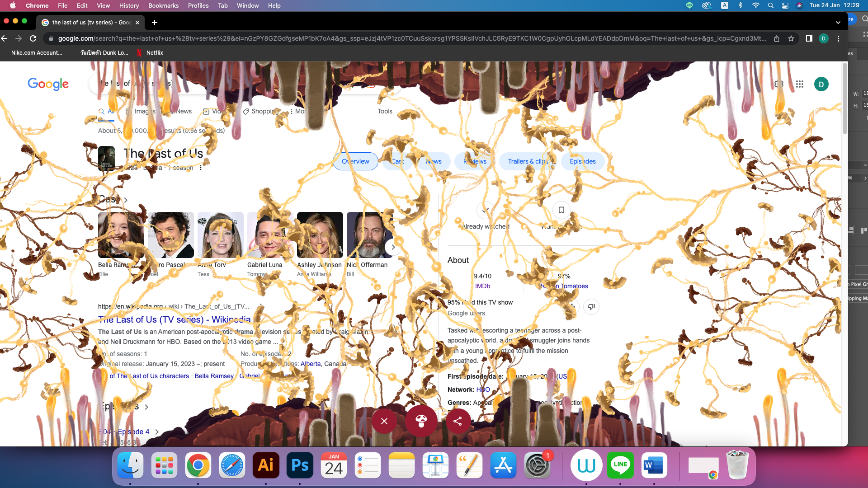The image size is (868, 488).
Task: Open the Netflix bookmark
Action: (150, 53)
